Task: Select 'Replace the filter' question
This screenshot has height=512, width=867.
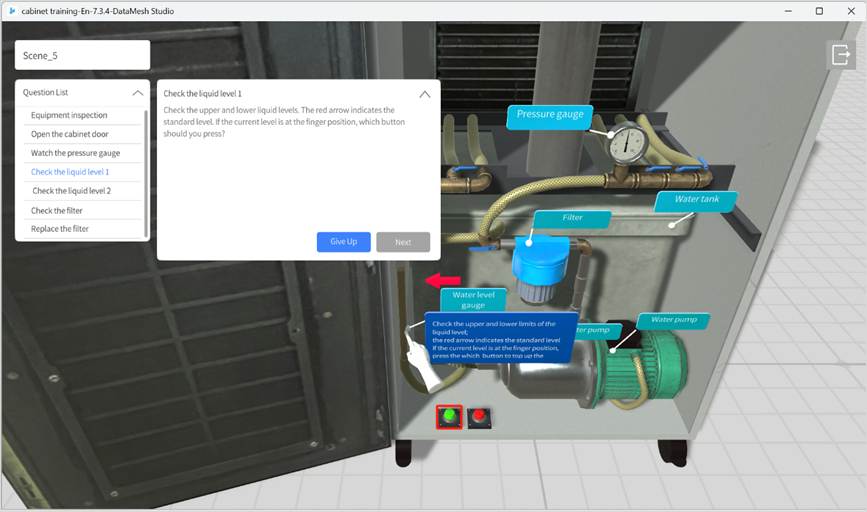Action: [x=60, y=229]
